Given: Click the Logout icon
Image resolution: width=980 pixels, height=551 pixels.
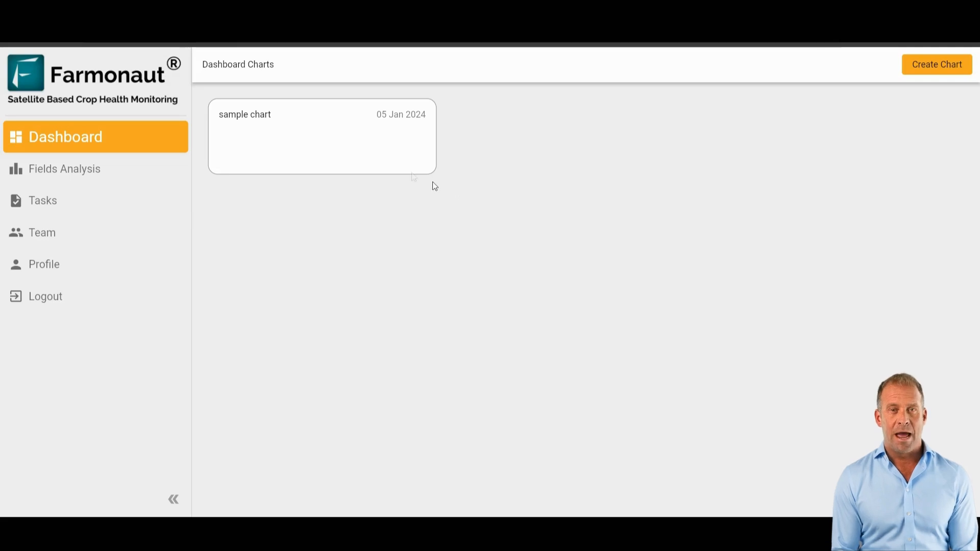Looking at the screenshot, I should [x=15, y=296].
